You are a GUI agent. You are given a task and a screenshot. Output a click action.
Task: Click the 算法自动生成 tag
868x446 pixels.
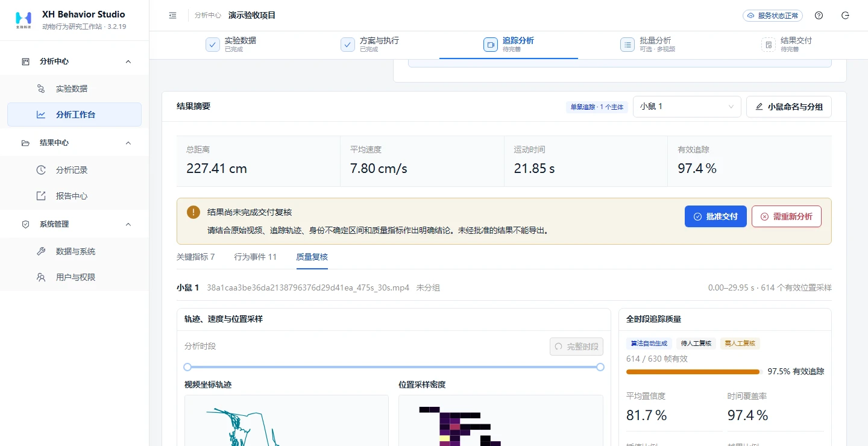pos(649,344)
